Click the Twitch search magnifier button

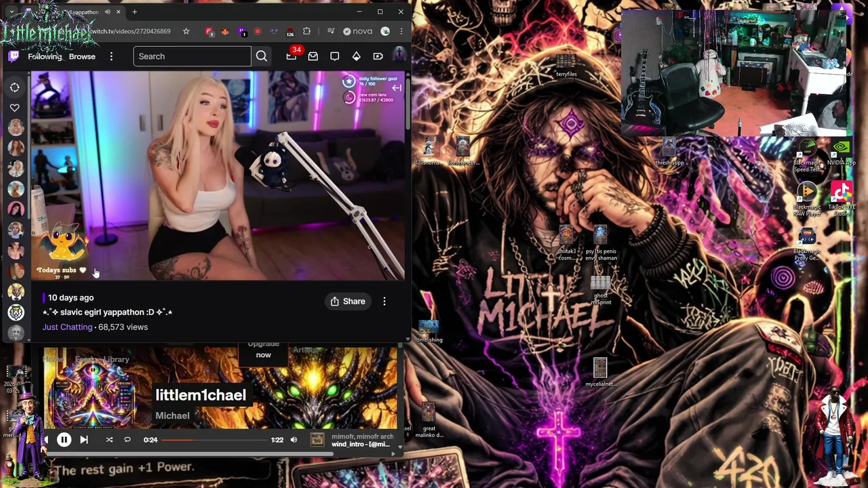262,56
